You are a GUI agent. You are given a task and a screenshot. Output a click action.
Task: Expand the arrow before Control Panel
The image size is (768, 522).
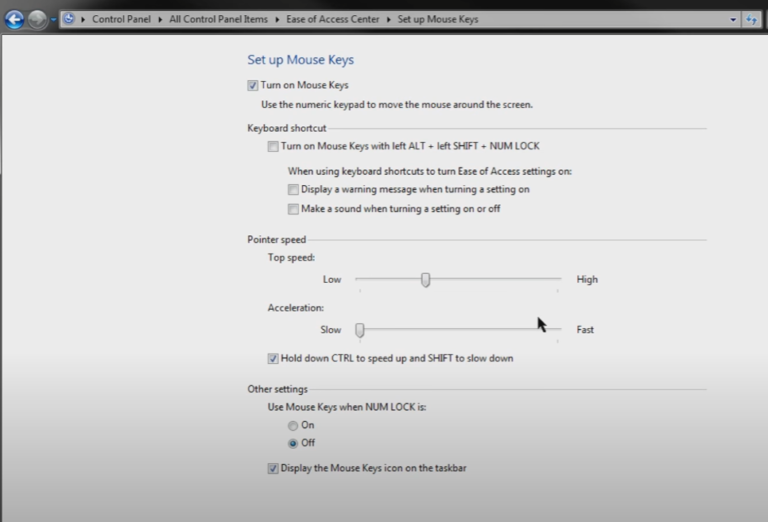pos(83,20)
